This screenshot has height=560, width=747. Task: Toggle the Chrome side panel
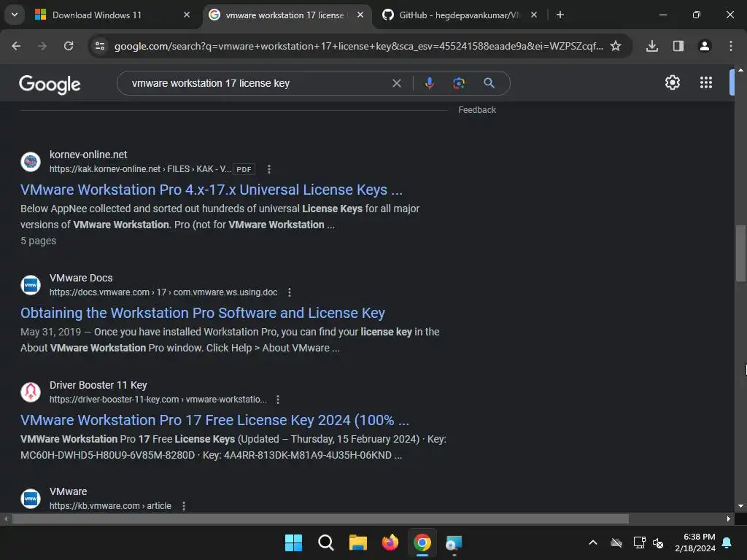click(678, 46)
